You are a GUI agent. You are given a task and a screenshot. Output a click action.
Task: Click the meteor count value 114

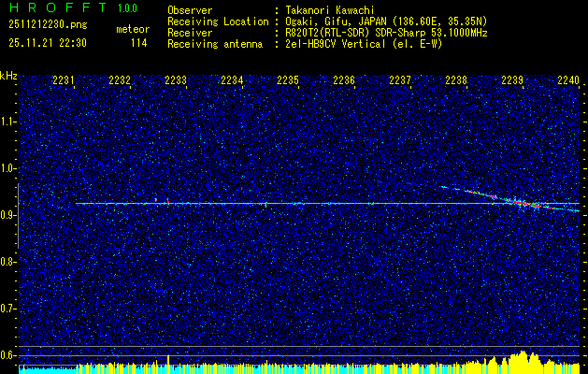tap(138, 43)
